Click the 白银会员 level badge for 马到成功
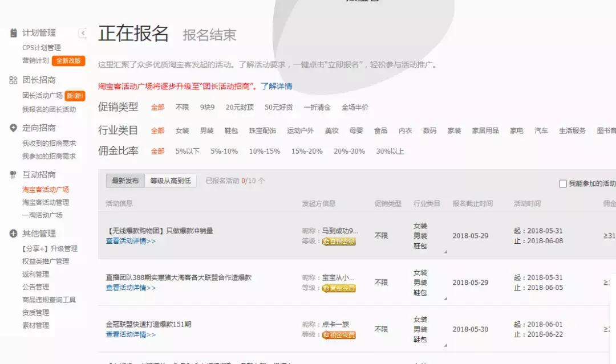The height and width of the screenshot is (364, 616). pos(339,242)
